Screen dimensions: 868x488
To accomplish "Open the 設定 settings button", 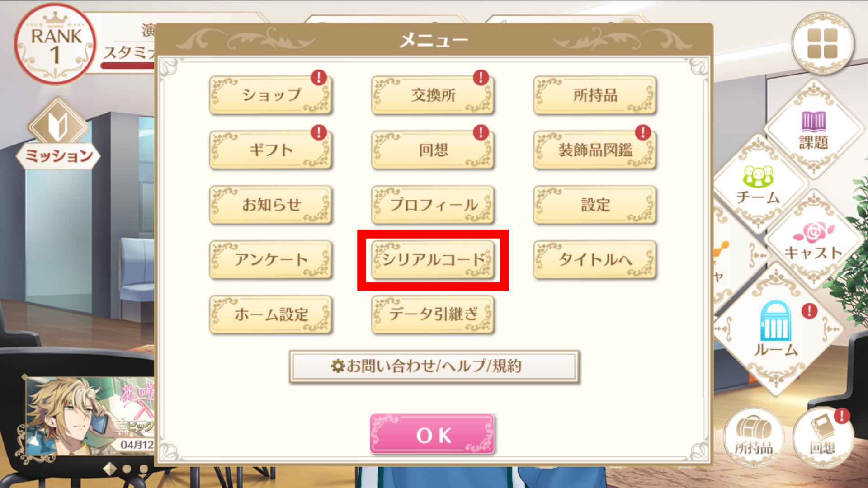I will [595, 205].
